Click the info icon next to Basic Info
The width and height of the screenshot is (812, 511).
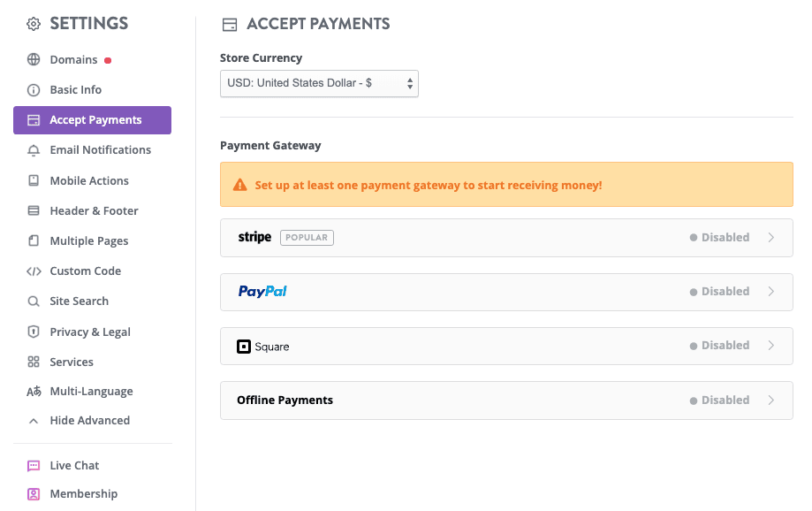click(34, 90)
